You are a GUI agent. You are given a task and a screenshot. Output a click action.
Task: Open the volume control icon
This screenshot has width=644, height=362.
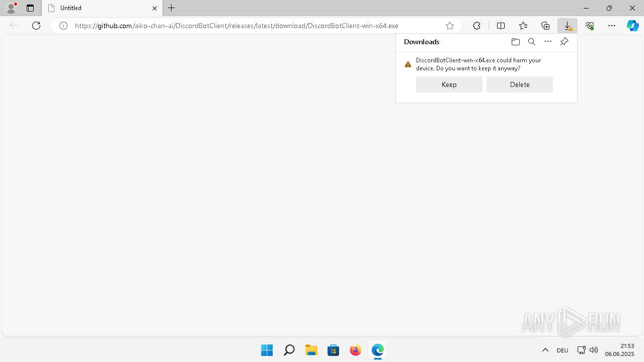click(594, 350)
